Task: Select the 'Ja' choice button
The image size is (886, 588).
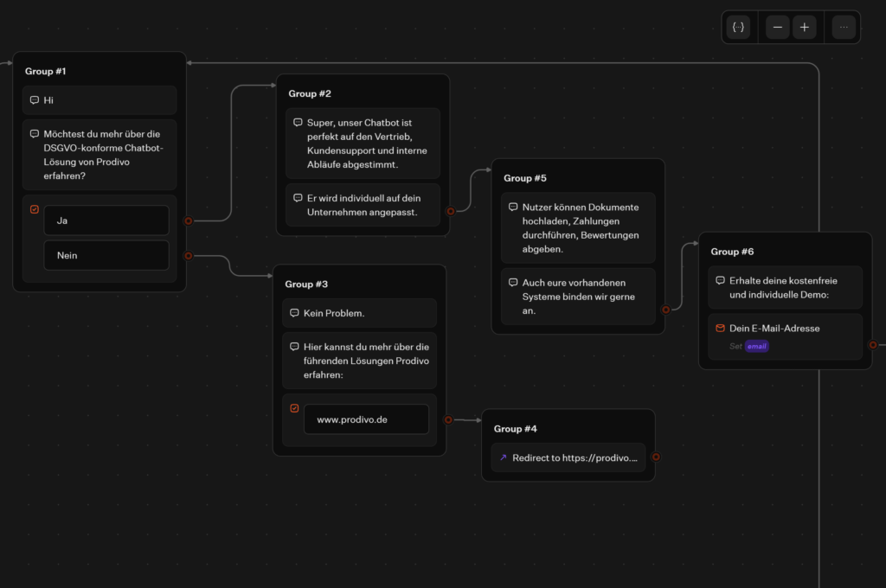Action: pyautogui.click(x=106, y=220)
